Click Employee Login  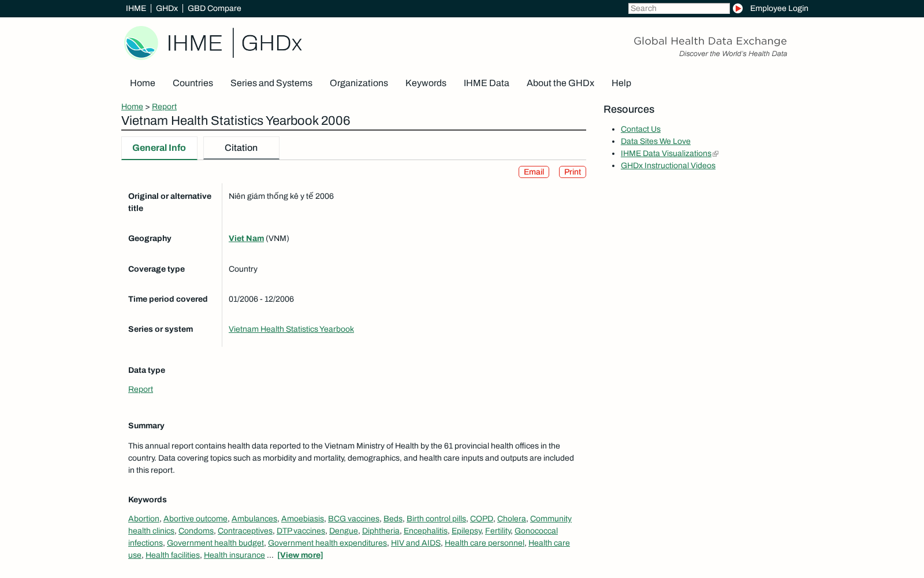click(x=779, y=9)
